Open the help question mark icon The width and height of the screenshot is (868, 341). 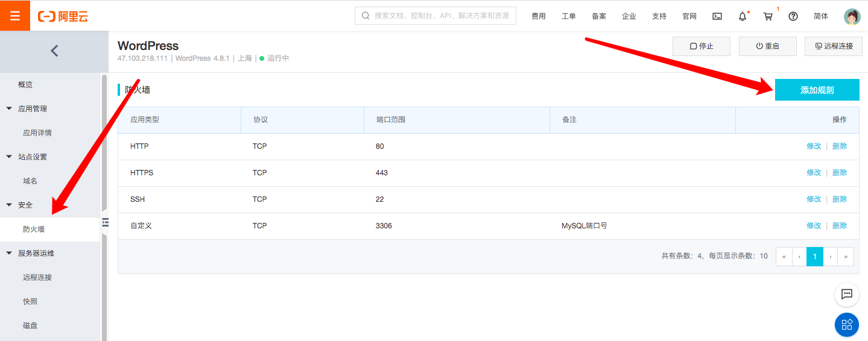coord(793,16)
